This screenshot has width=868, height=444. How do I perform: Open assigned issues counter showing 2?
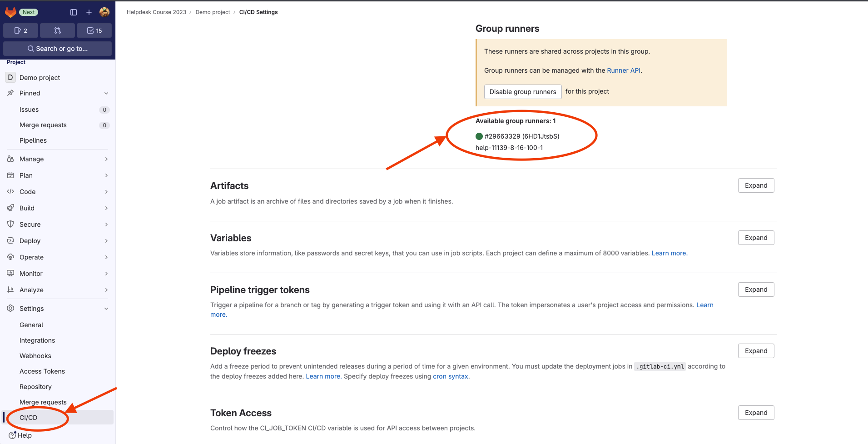[20, 30]
